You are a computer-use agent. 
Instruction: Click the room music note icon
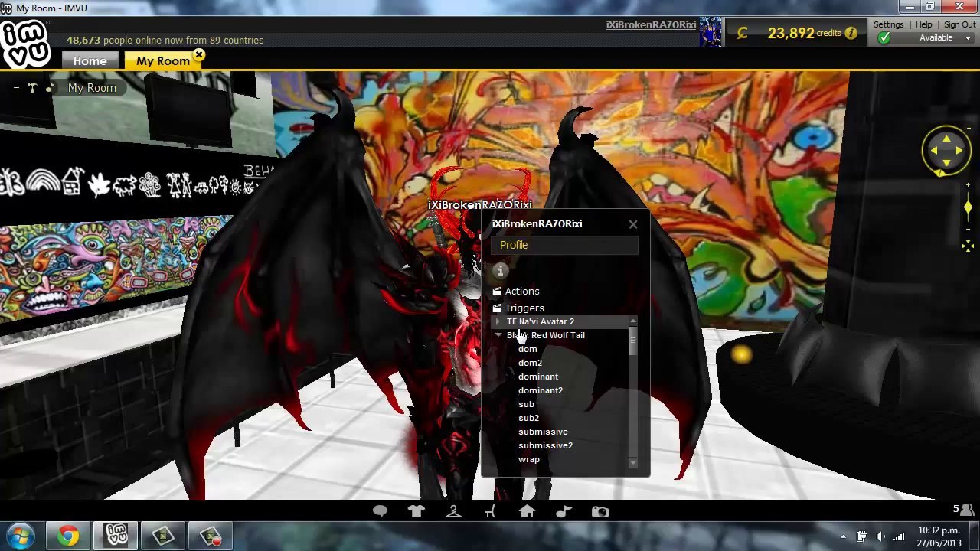coord(49,88)
